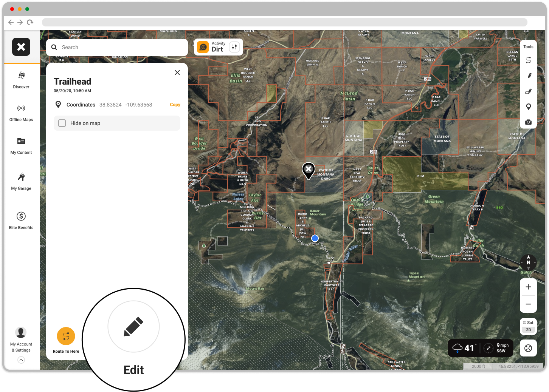Click the 9 mph SSW wind reading
This screenshot has width=549, height=392.
pos(502,348)
